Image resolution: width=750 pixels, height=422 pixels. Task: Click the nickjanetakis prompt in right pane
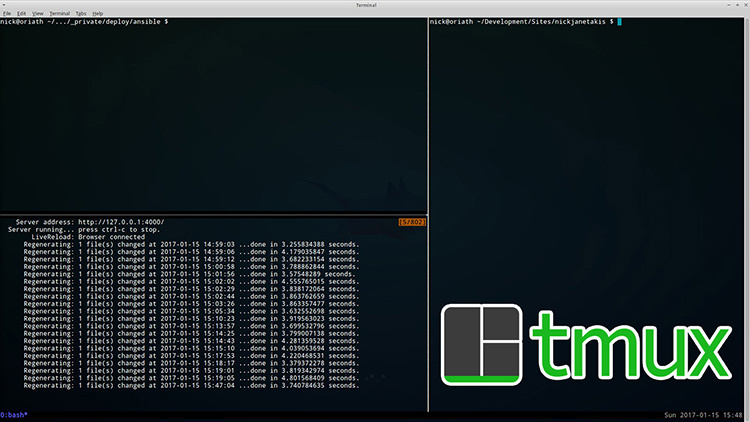(521, 22)
